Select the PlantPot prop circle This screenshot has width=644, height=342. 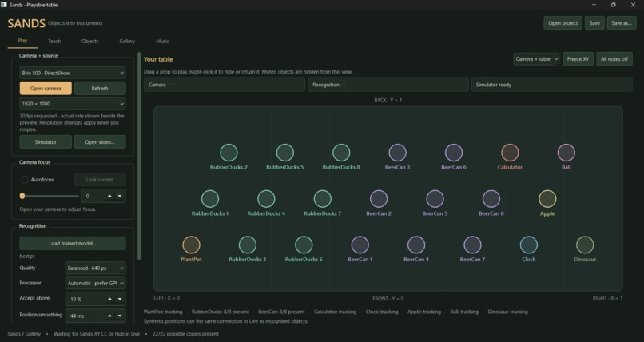point(191,245)
